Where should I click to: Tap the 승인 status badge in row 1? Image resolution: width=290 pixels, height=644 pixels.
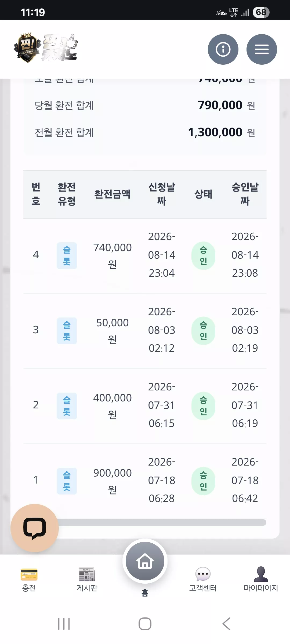[x=203, y=481]
